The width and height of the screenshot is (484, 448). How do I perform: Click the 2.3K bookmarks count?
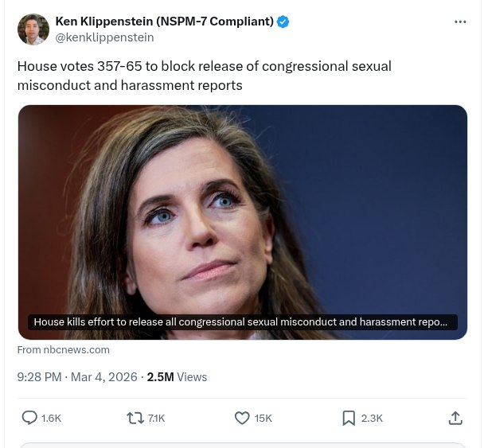tap(372, 418)
